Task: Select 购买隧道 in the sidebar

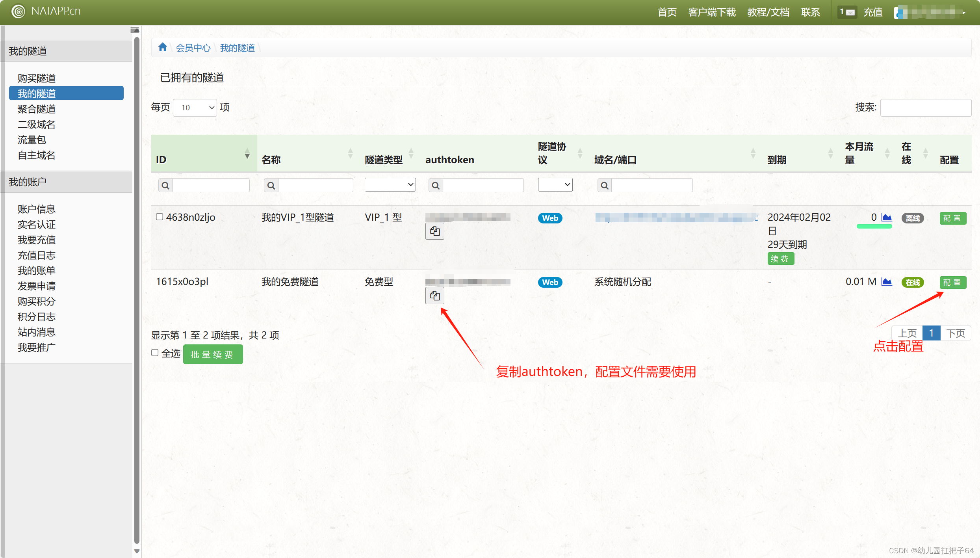Action: point(37,78)
